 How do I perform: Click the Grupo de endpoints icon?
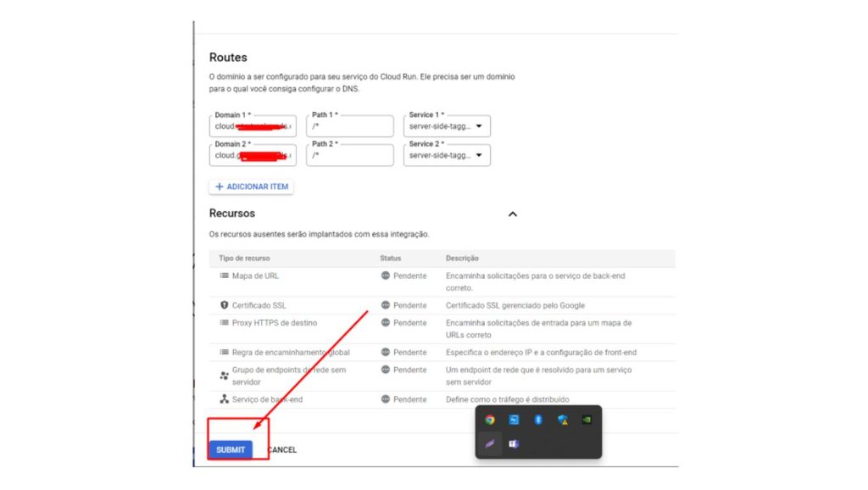[x=224, y=376]
